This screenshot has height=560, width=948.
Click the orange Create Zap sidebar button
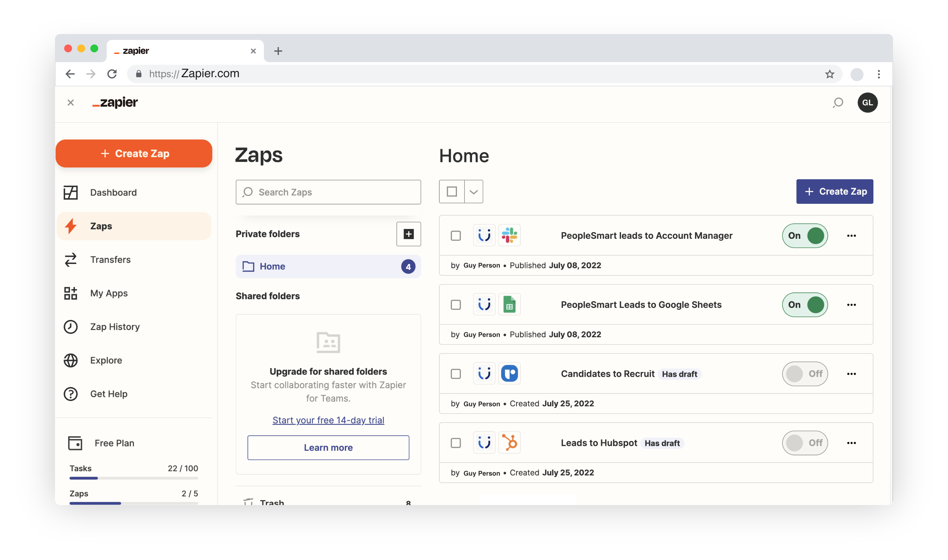pos(134,154)
